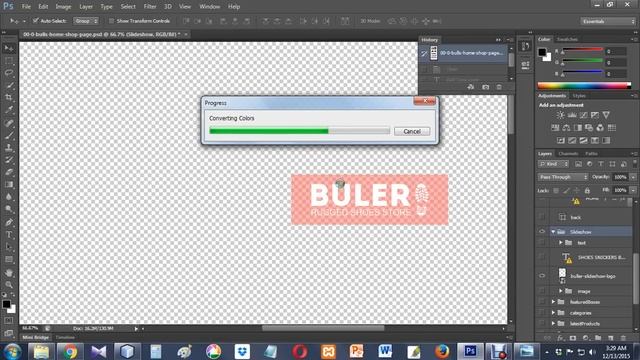This screenshot has height=360, width=640.
Task: Switch to the Swatches tab
Action: (x=568, y=39)
